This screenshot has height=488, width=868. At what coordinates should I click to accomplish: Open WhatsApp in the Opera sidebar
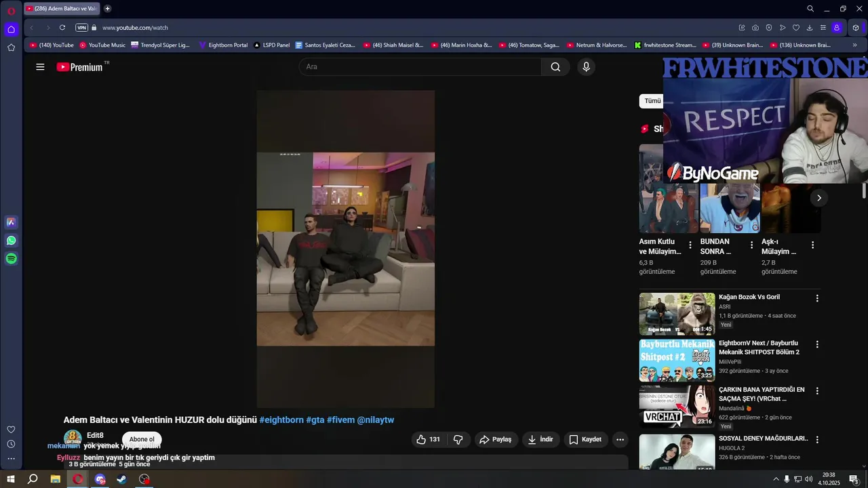(x=11, y=241)
